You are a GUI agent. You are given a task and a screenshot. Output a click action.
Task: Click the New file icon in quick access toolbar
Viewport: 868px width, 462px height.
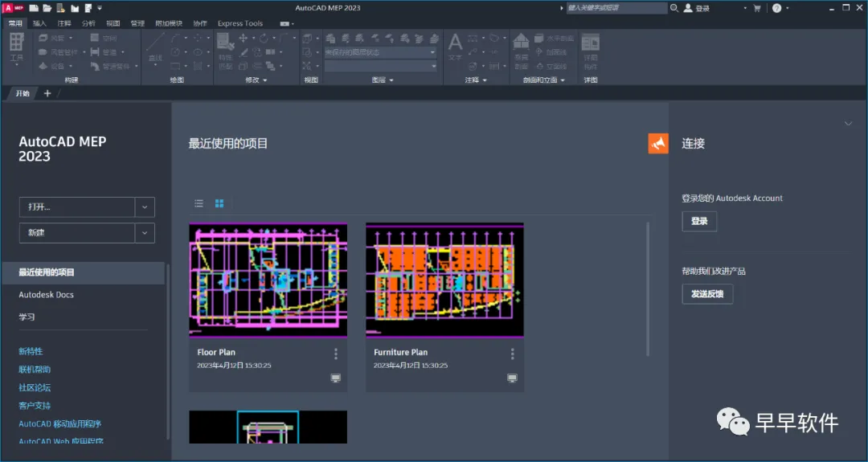click(x=35, y=8)
